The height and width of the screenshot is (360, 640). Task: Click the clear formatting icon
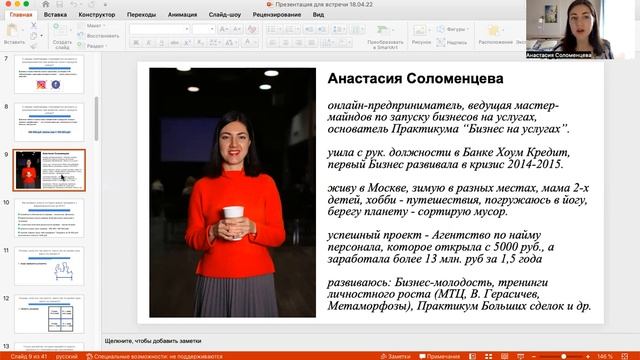252,29
